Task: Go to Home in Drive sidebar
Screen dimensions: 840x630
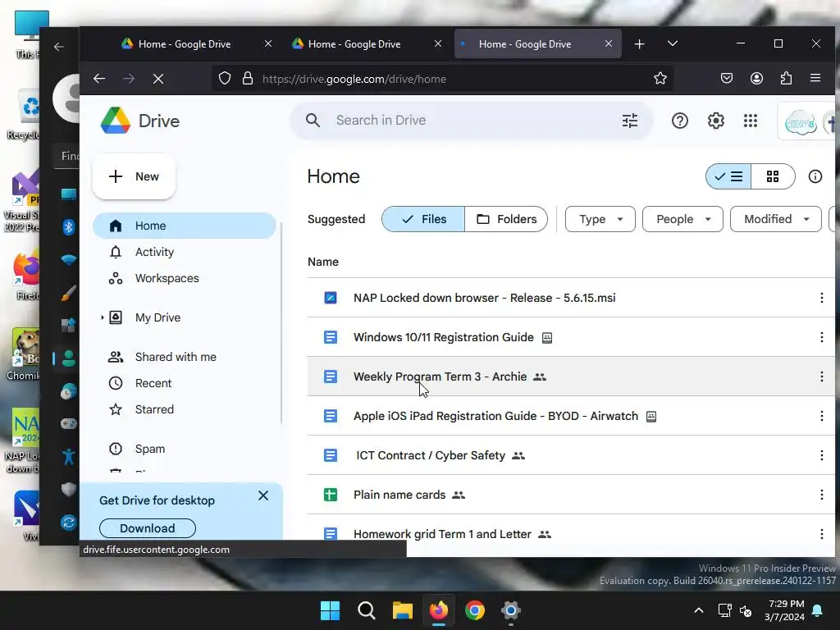Action: tap(185, 226)
